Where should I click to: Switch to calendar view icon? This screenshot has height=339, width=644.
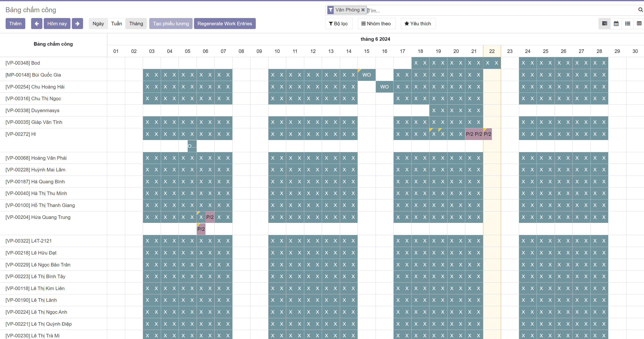click(616, 23)
